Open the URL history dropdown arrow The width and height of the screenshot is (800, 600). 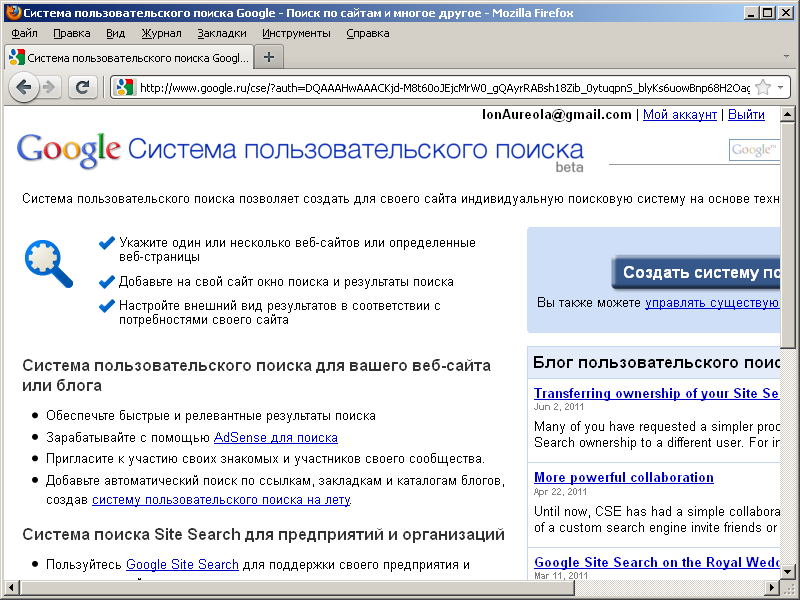(x=780, y=87)
